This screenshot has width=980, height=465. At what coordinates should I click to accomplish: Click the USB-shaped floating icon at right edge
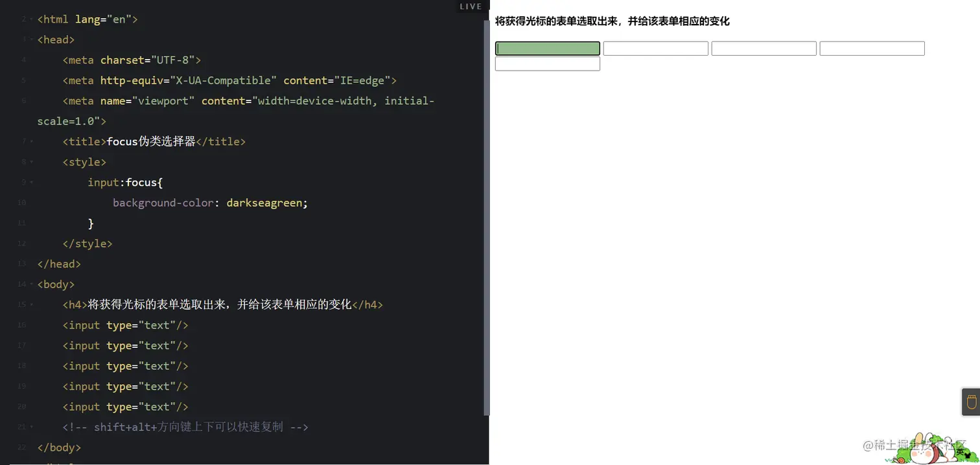(971, 402)
